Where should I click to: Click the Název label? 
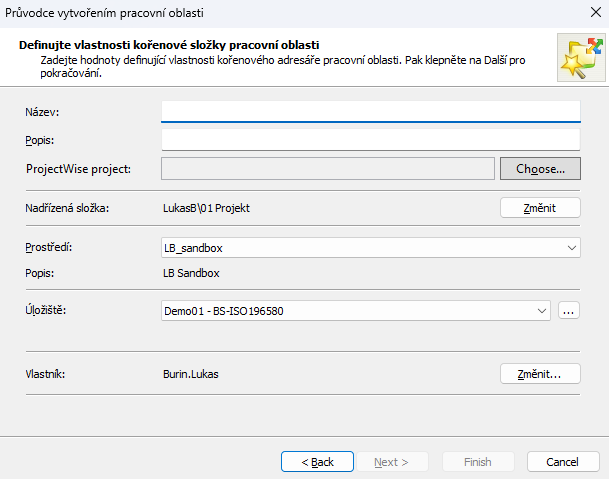(43, 110)
